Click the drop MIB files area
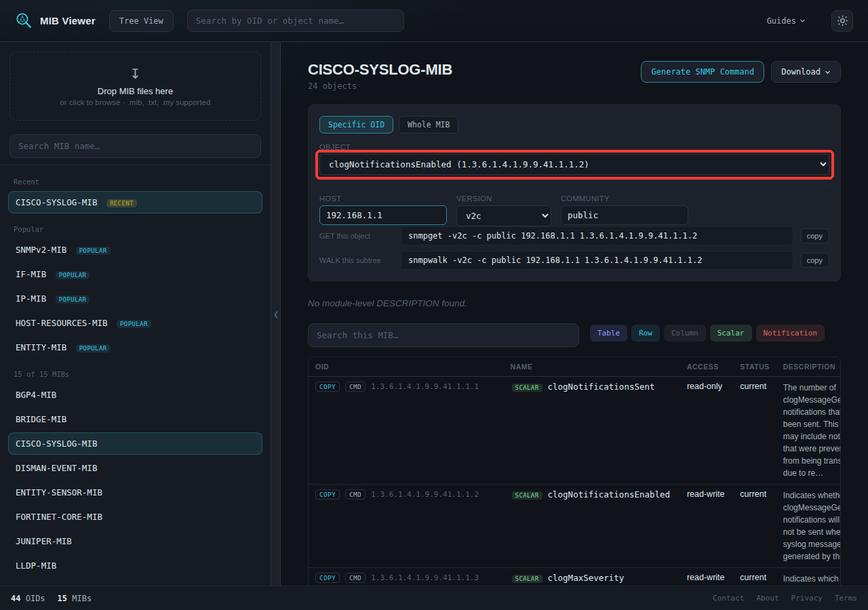The height and width of the screenshot is (610, 868). click(x=135, y=86)
